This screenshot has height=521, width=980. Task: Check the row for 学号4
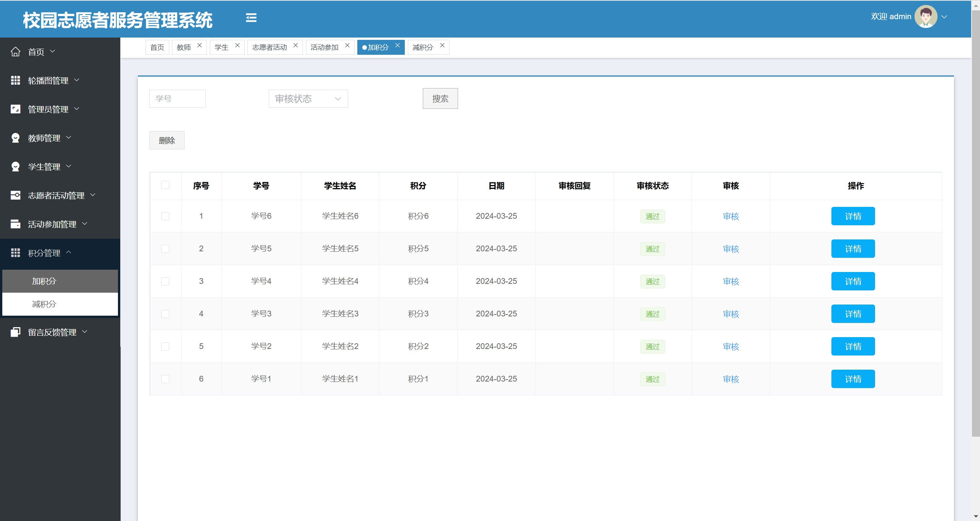click(x=165, y=281)
